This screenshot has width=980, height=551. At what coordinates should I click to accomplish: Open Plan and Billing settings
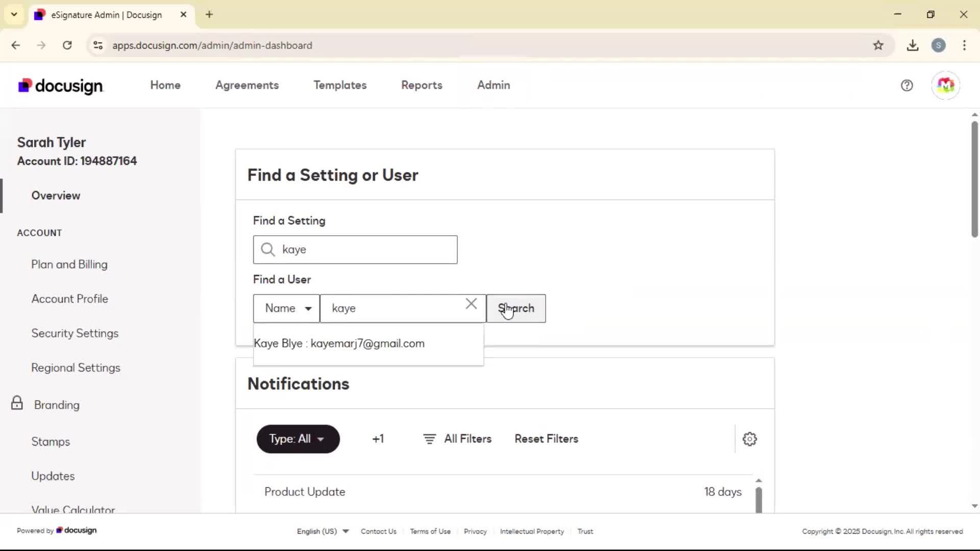pos(69,264)
